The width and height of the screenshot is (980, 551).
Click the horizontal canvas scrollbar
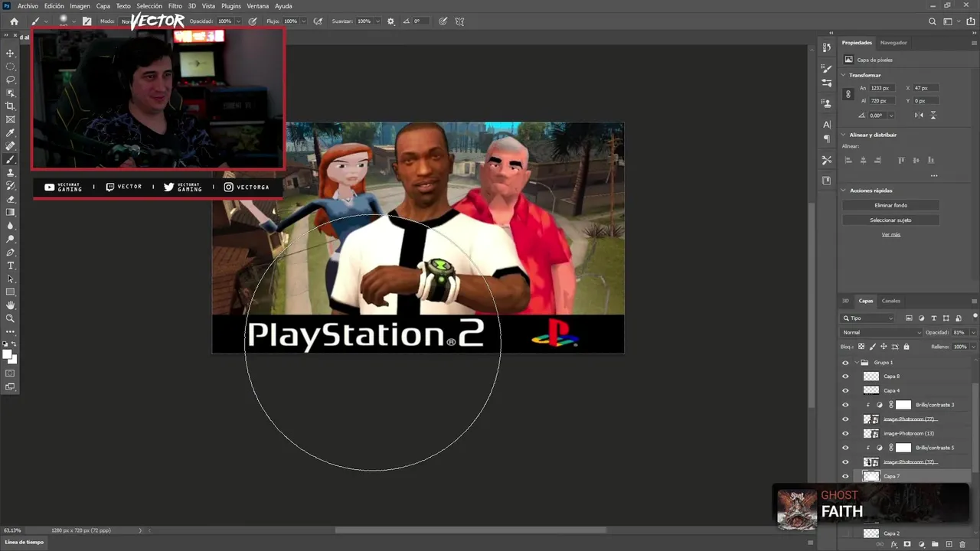pos(470,530)
